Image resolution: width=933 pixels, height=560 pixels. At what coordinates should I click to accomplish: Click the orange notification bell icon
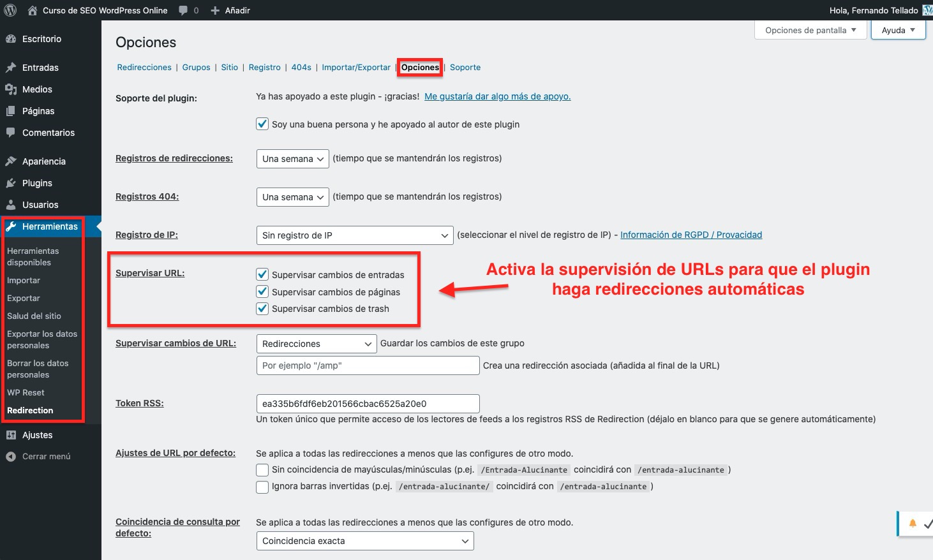[x=913, y=524]
